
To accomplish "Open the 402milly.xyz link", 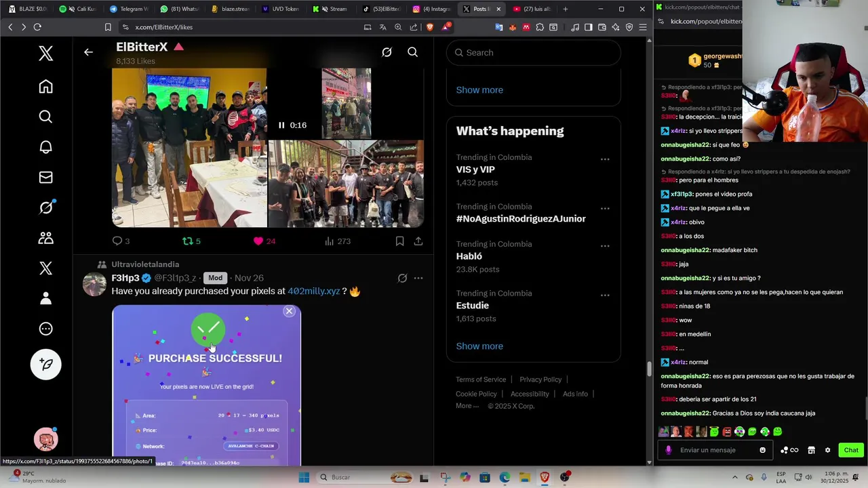I will click(x=314, y=291).
